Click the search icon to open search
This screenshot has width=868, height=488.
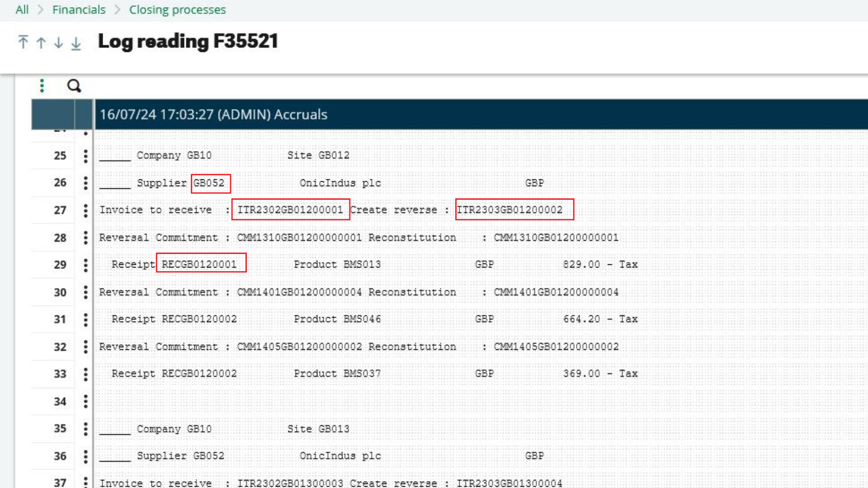click(x=73, y=85)
